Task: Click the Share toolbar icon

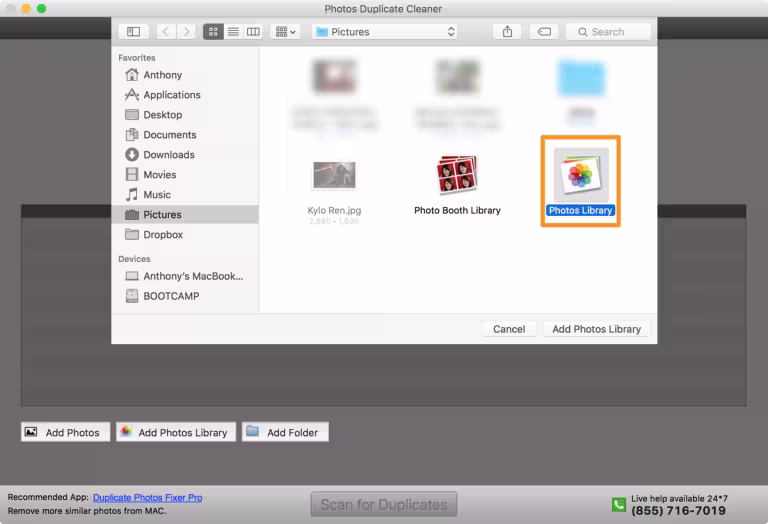Action: tap(507, 32)
